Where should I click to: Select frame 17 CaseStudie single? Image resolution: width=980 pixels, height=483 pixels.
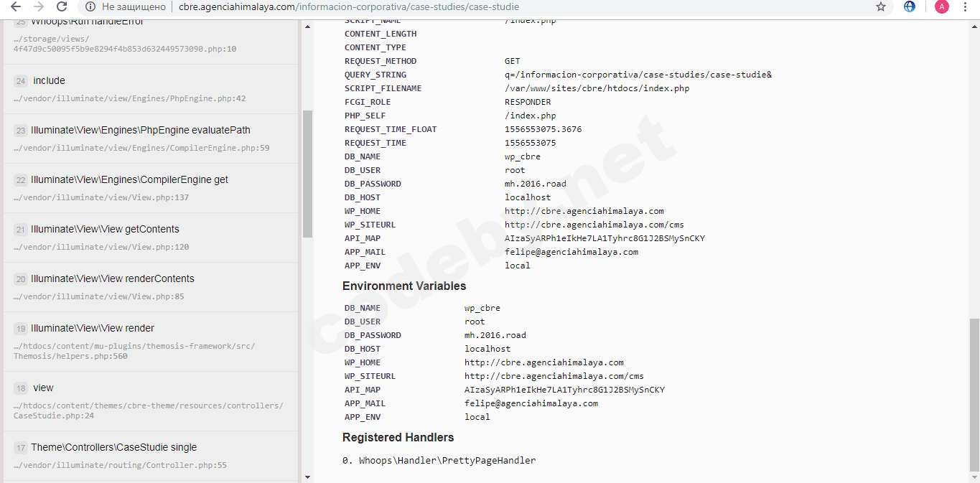coord(151,456)
